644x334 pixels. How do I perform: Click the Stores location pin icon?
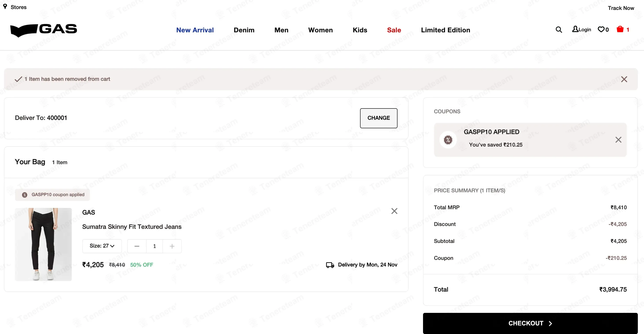[x=5, y=7]
